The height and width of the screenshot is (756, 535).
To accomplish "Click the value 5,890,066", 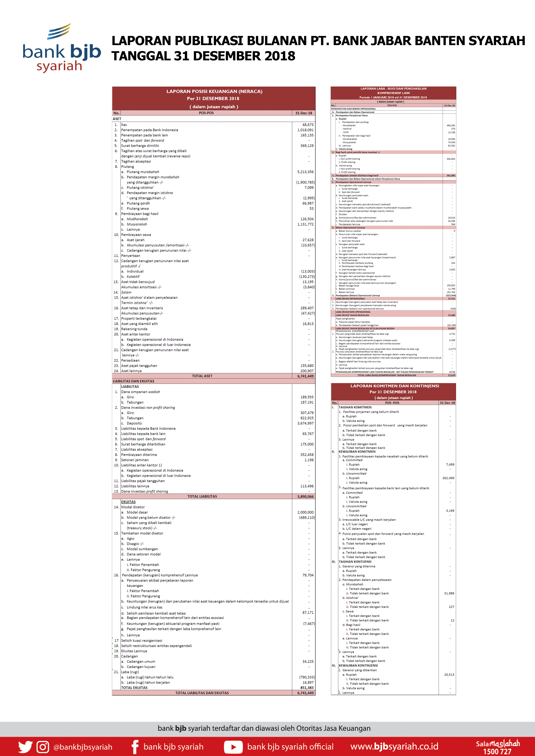I will click(x=305, y=496).
